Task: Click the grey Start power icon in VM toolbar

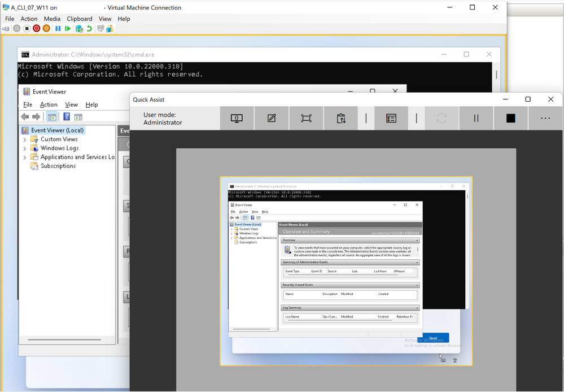Action: point(16,28)
